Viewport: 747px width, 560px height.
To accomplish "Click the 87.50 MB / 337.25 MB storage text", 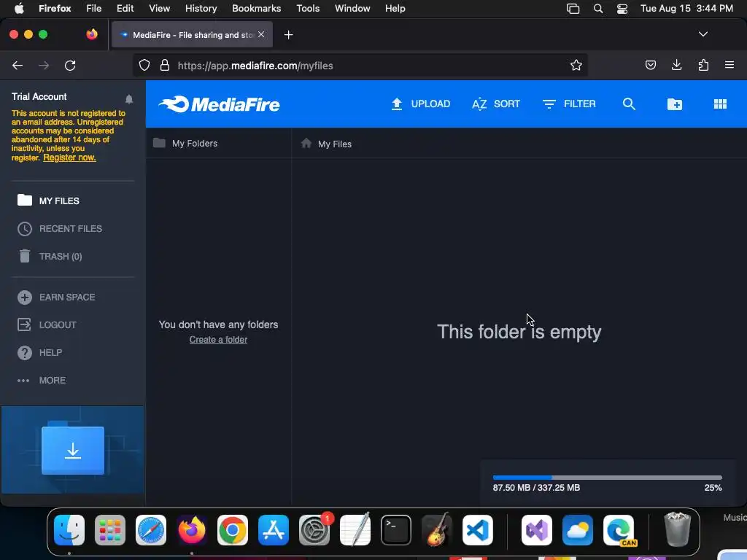I will [x=536, y=488].
